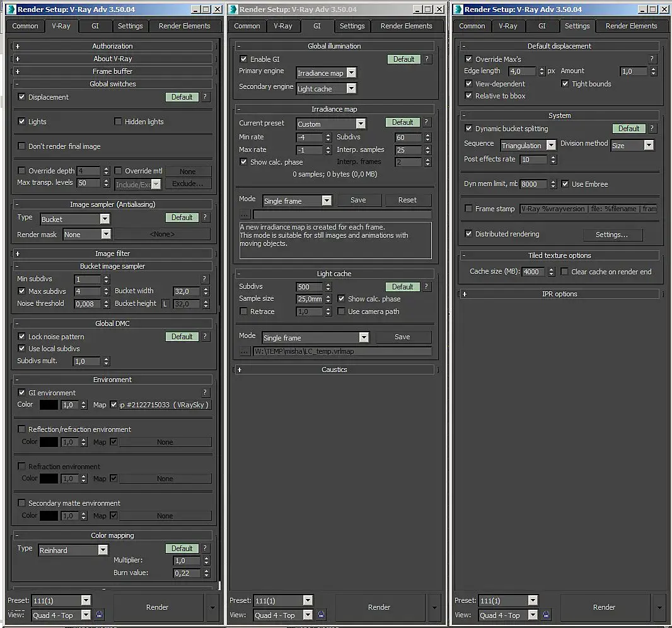Viewport: 672px width, 628px height.
Task: Click the Secondary matte environment color swatch
Action: [x=49, y=516]
